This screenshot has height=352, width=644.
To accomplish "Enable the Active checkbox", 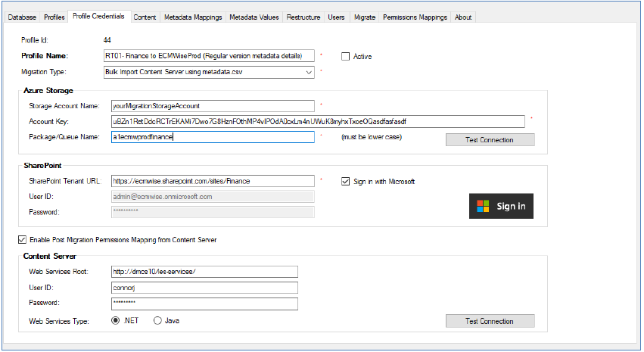I will [346, 56].
